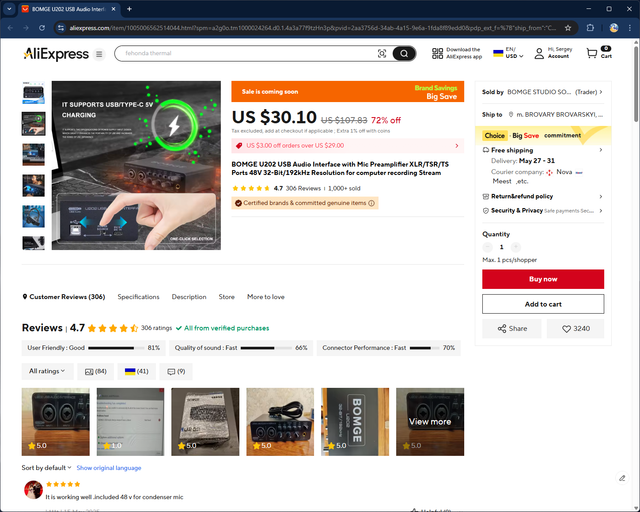
Task: Click the Connector Performance 70% bar
Action: [x=389, y=348]
